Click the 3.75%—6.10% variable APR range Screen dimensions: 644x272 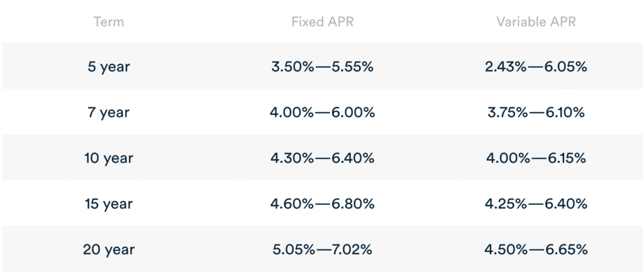coord(536,112)
